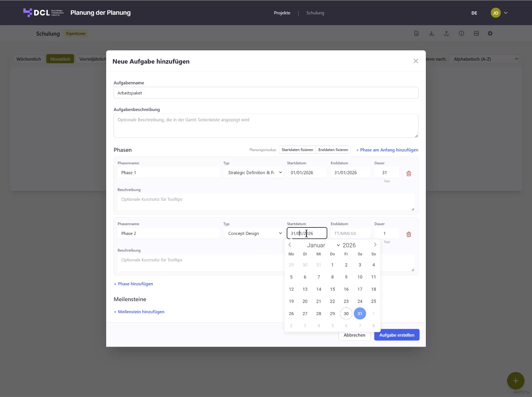Click the Aufgabenbeschreibung text area
Screen dimensions: 532x397
[x=266, y=126]
